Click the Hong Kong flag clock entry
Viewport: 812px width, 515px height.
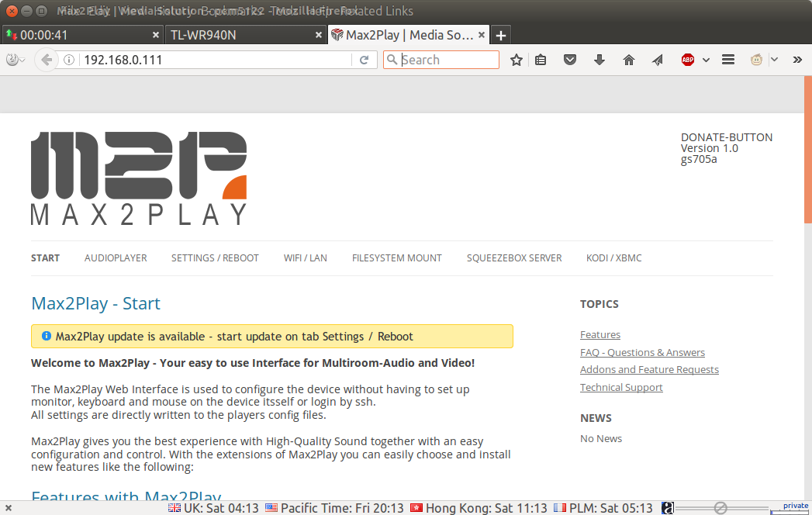(x=479, y=508)
